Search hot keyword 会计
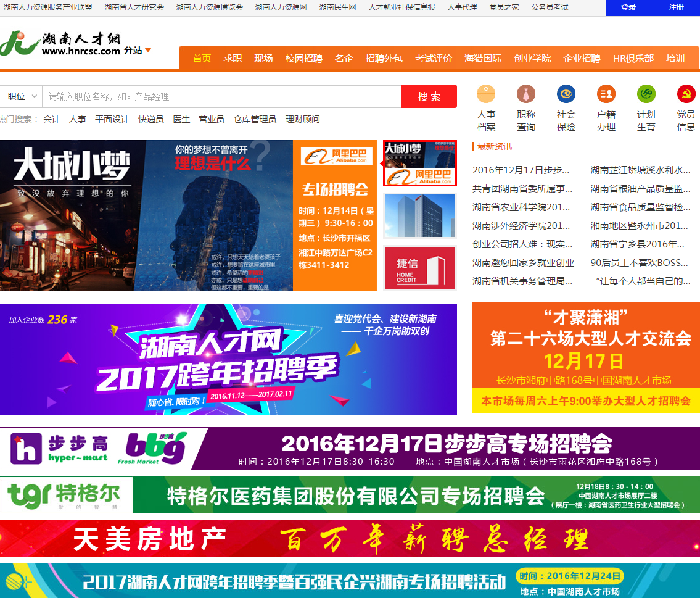 point(51,119)
